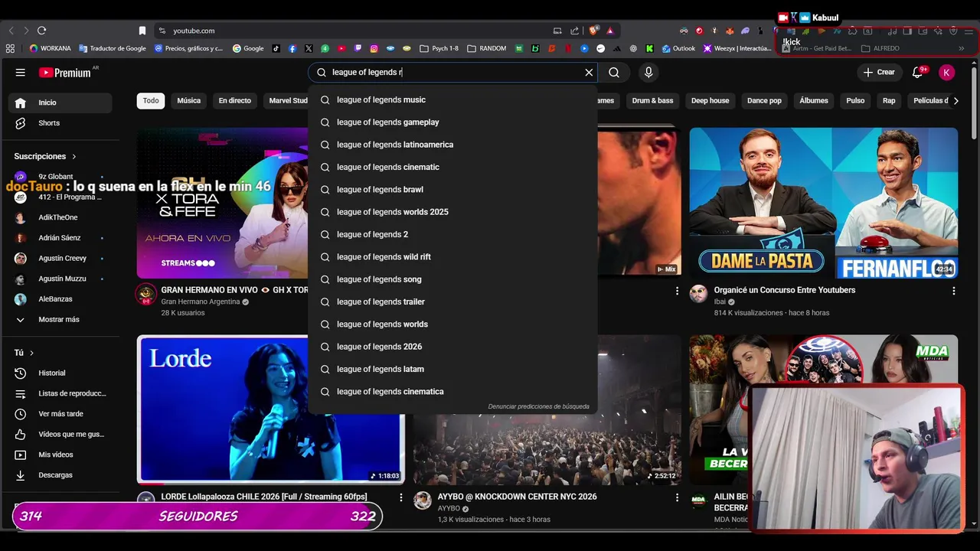Choose suggestion league of legends gameplay
980x551 pixels.
452,122
